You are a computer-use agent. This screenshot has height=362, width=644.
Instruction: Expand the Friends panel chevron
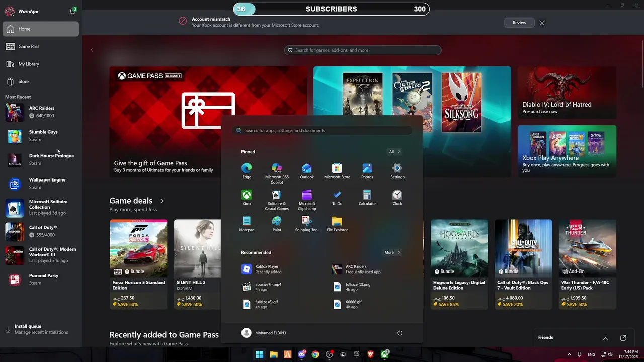(x=605, y=338)
